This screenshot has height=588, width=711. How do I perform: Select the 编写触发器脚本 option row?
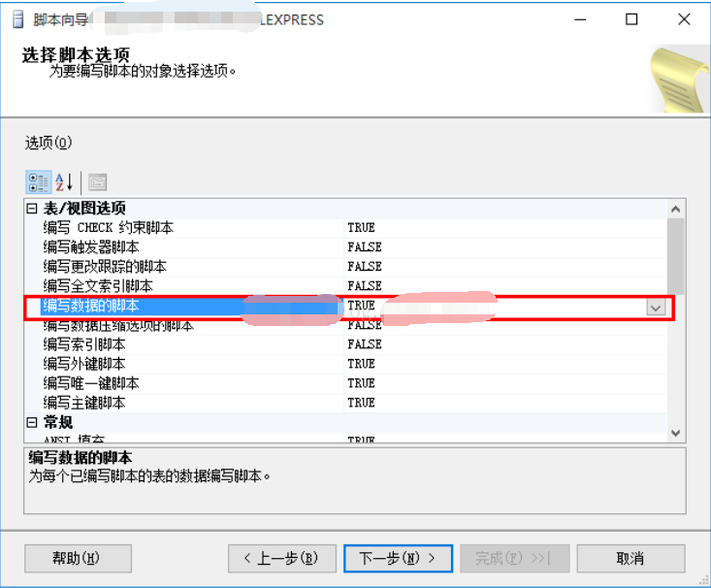click(x=91, y=247)
